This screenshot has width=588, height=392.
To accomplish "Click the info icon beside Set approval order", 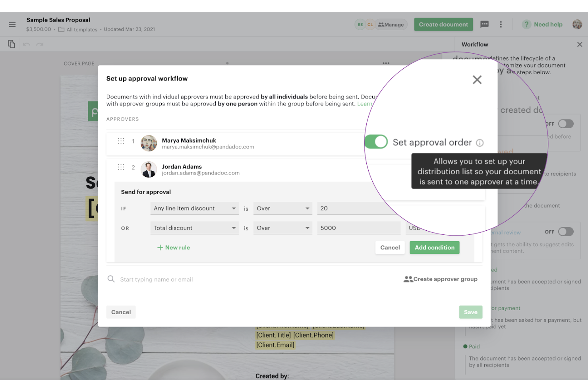I will [x=480, y=143].
